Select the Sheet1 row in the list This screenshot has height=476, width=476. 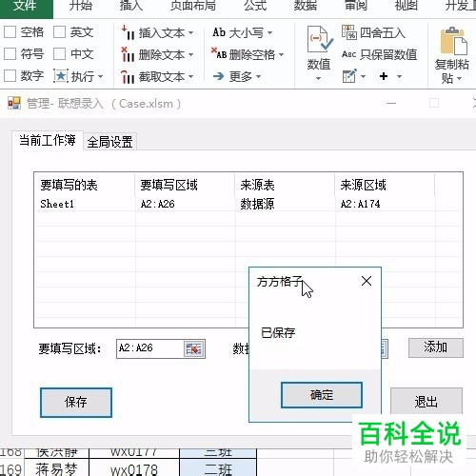pyautogui.click(x=248, y=204)
